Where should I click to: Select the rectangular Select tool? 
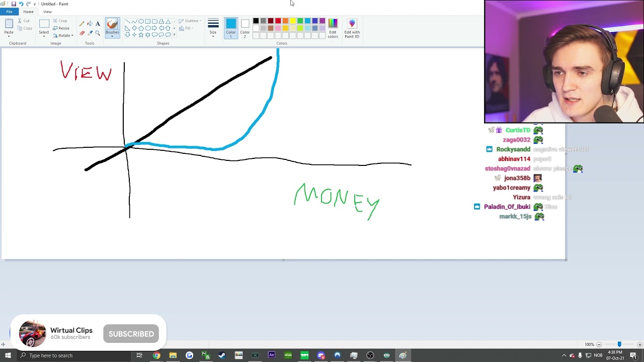[44, 23]
